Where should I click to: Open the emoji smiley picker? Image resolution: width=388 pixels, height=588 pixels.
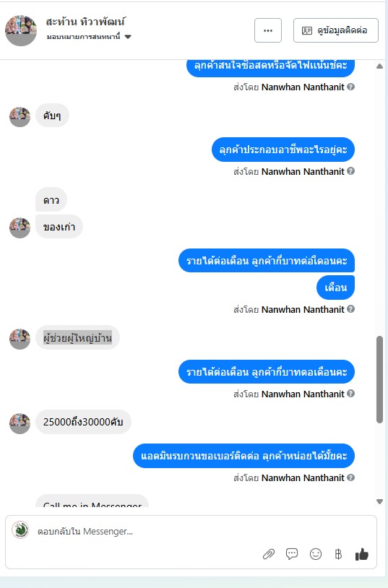(316, 554)
